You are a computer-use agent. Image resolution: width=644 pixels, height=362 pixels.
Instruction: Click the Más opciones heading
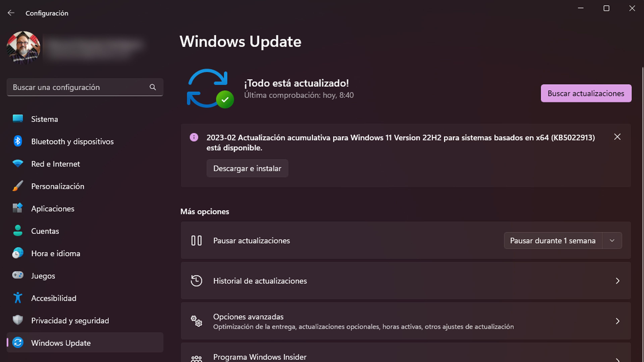(205, 212)
